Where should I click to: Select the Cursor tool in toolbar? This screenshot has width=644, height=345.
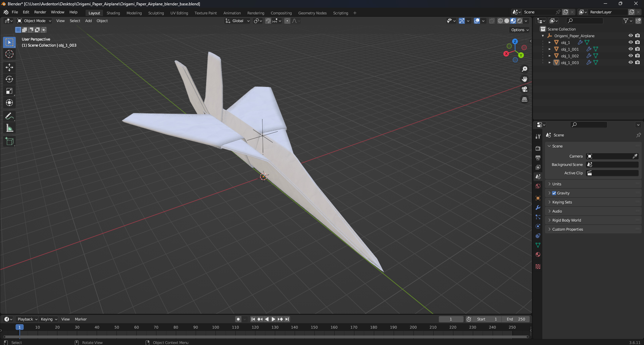pyautogui.click(x=9, y=54)
